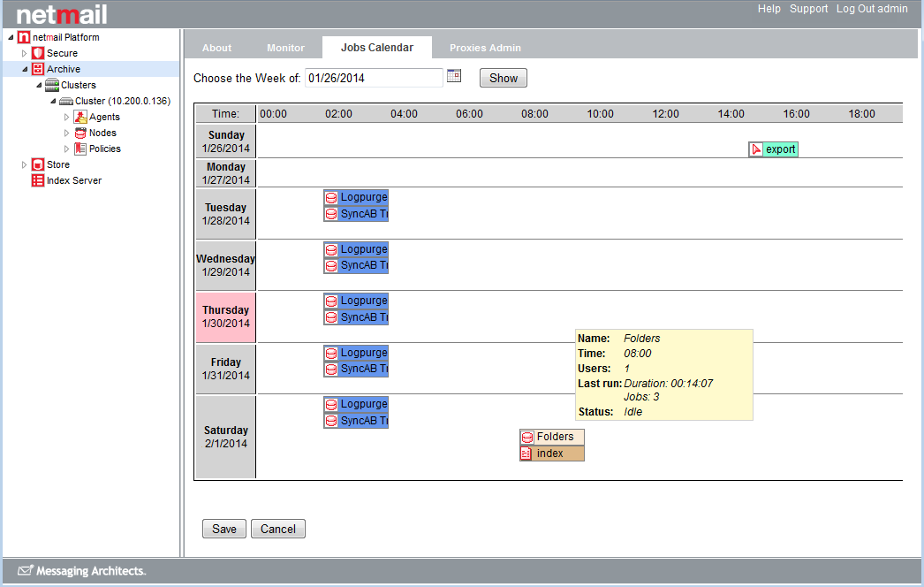Collapse the Clusters tree node

coord(39,85)
